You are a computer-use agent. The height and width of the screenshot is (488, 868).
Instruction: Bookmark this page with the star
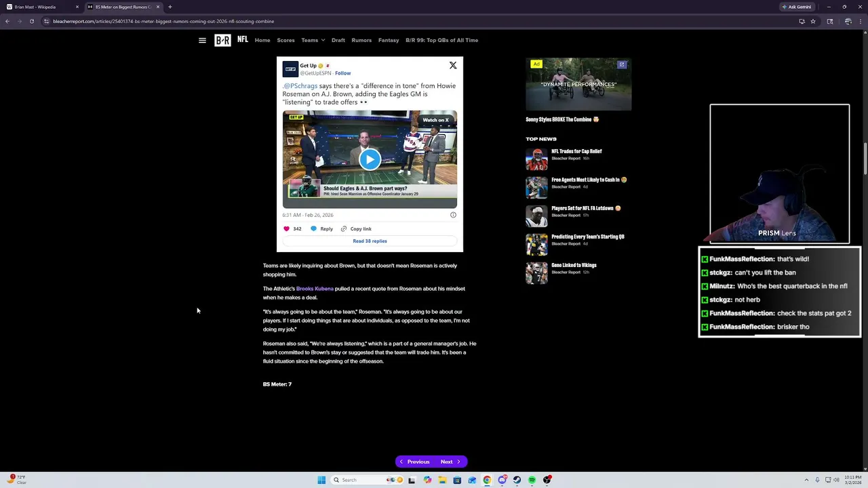[x=813, y=21]
